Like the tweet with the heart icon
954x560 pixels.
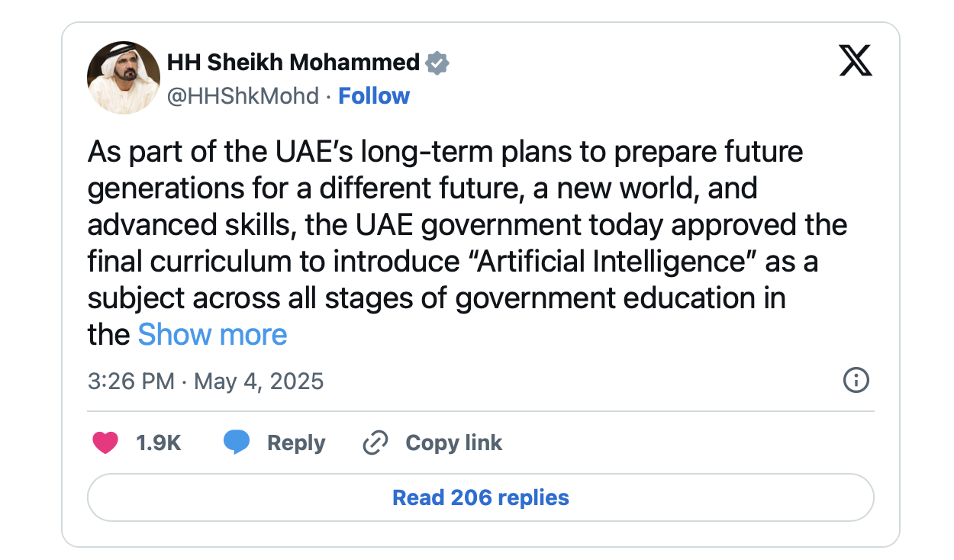click(x=105, y=443)
